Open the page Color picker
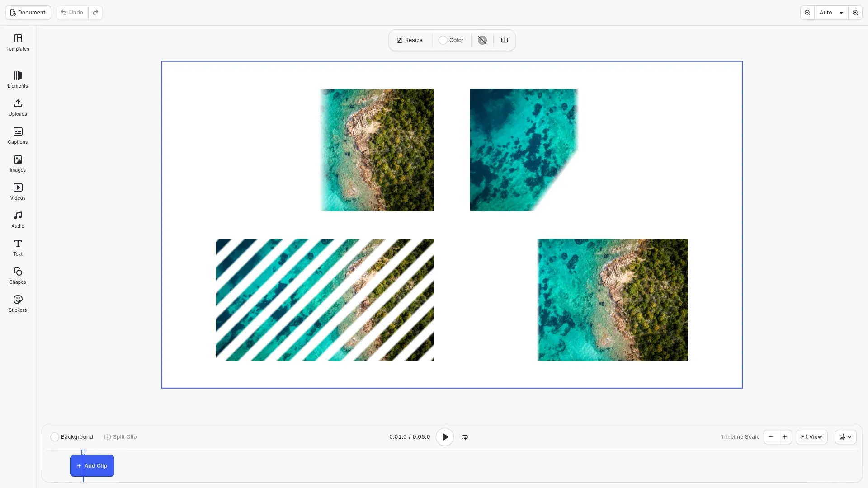Image resolution: width=868 pixels, height=488 pixels. click(x=451, y=40)
